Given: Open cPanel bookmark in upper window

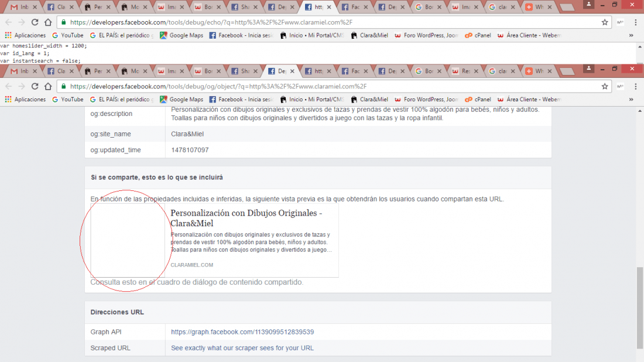Looking at the screenshot, I should 478,35.
